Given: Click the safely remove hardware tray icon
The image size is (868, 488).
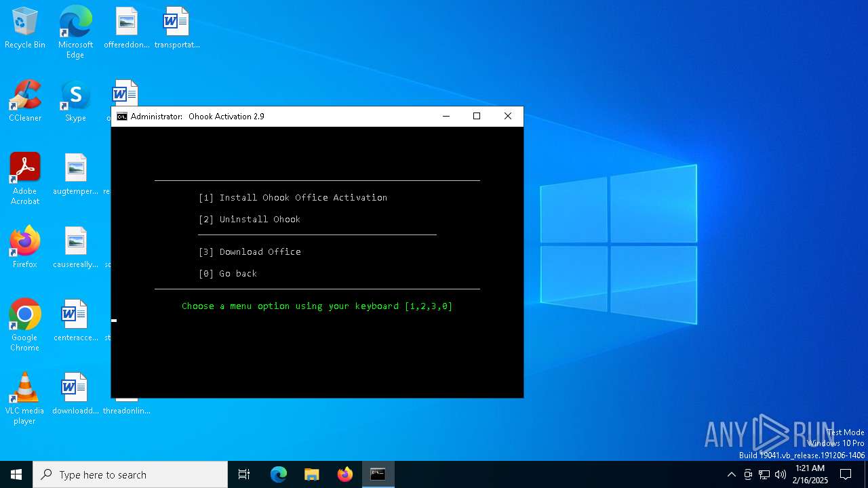Looking at the screenshot, I should [x=748, y=474].
